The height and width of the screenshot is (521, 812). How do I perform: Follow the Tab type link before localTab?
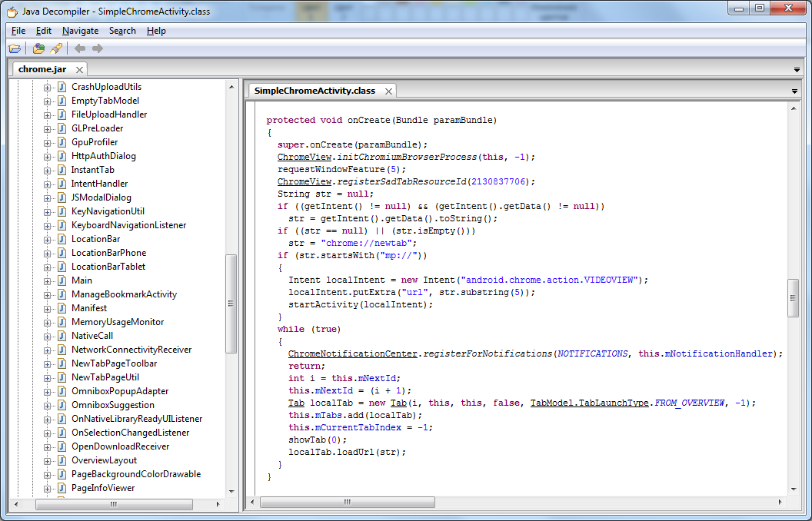click(296, 403)
